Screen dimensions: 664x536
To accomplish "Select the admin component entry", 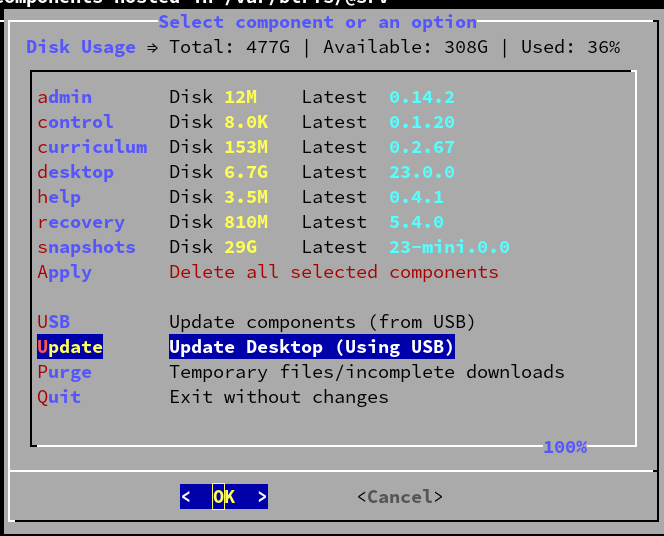I will (65, 97).
